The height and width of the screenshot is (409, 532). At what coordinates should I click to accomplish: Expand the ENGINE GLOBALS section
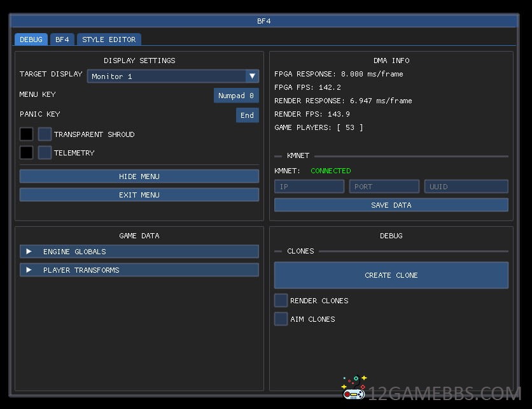pyautogui.click(x=139, y=252)
